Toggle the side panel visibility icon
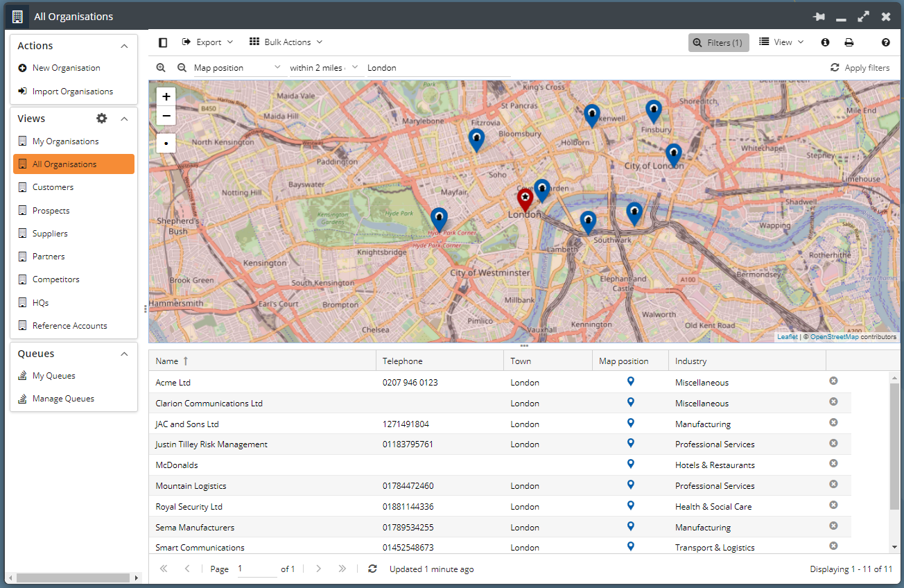The height and width of the screenshot is (588, 904). pos(163,42)
